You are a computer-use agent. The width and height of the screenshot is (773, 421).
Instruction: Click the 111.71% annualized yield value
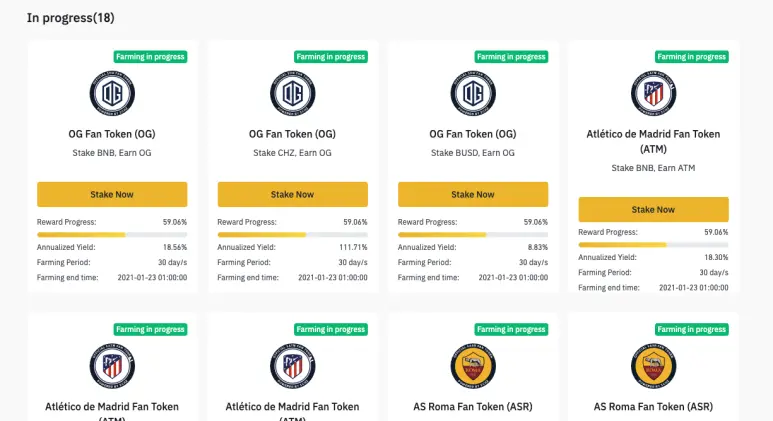353,247
